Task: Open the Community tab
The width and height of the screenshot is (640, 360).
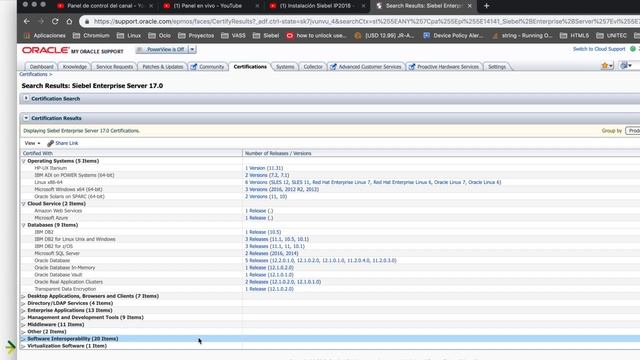Action: click(208, 67)
